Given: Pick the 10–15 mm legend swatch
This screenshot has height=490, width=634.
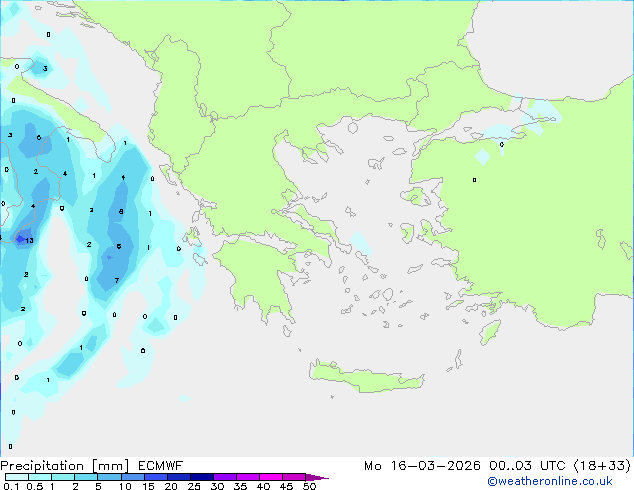Looking at the screenshot, I should pyautogui.click(x=132, y=477).
